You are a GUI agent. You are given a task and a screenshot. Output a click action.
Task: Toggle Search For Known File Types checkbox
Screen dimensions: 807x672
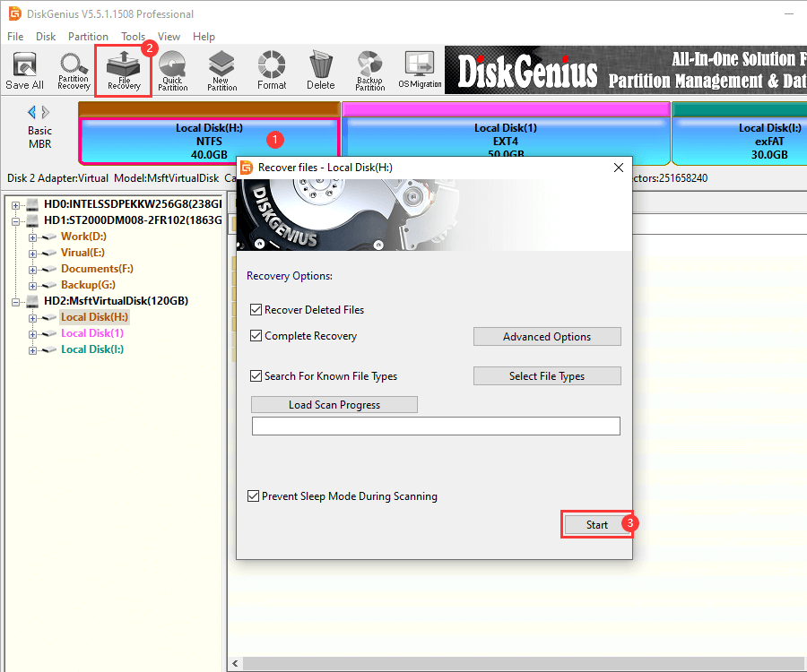(x=256, y=375)
